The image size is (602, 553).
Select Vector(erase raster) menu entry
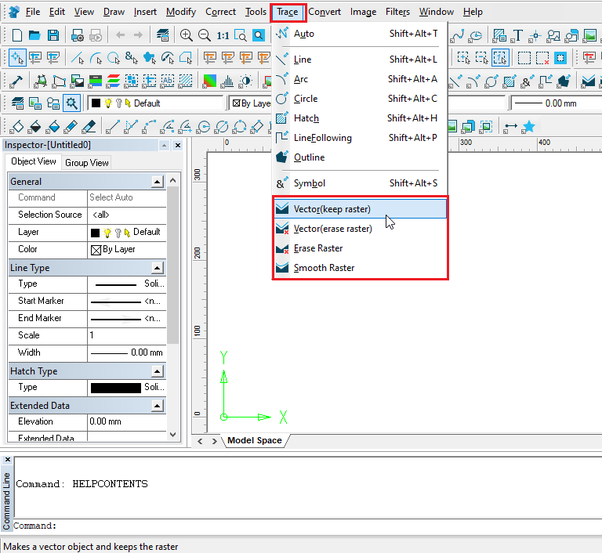361,229
